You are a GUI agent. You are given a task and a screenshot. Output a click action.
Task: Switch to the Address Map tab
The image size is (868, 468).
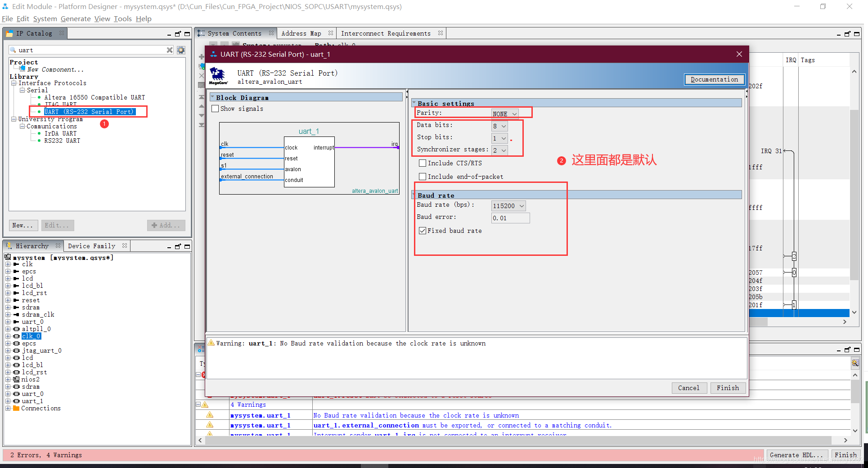[x=301, y=33]
